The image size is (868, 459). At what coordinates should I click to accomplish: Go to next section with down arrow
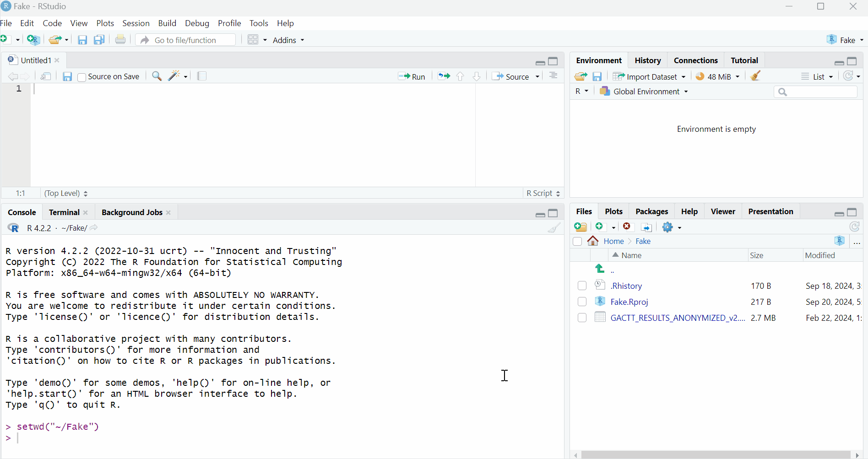point(477,76)
